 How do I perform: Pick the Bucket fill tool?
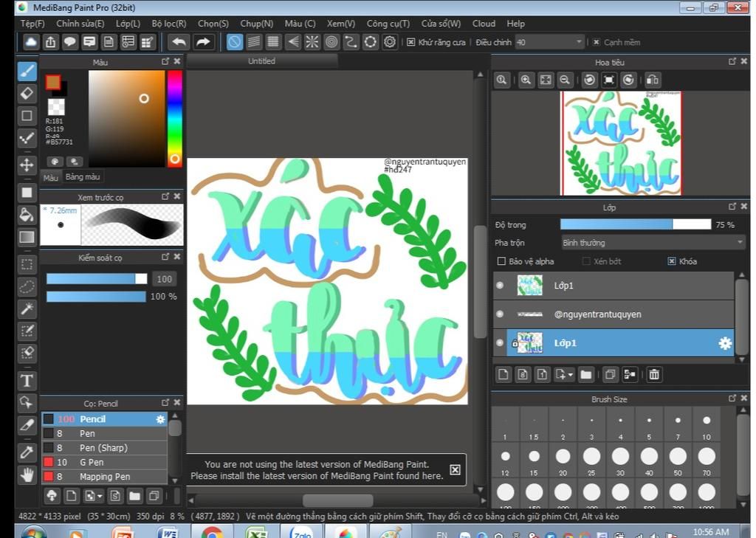click(x=27, y=215)
